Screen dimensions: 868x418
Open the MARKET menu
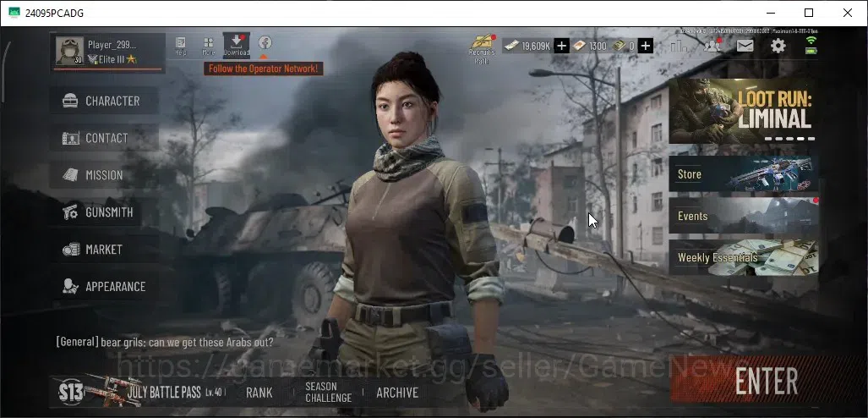[x=104, y=250]
